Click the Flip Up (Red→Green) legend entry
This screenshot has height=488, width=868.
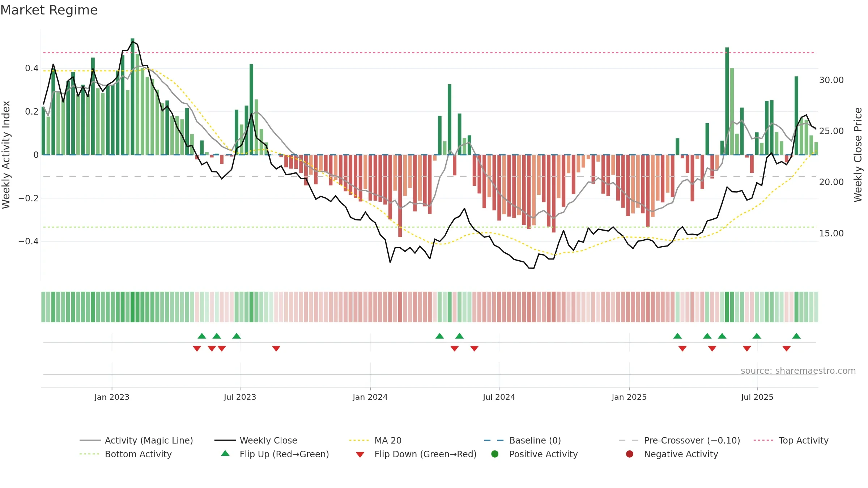pyautogui.click(x=275, y=454)
